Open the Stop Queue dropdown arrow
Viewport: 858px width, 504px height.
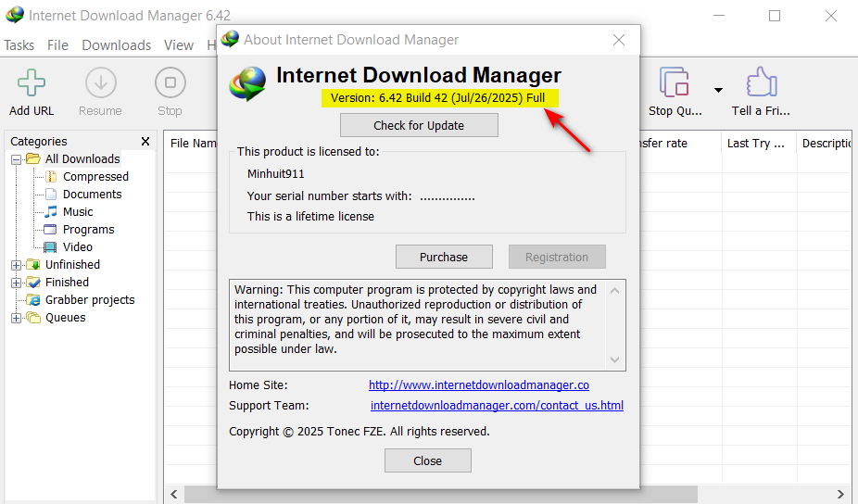[x=718, y=90]
